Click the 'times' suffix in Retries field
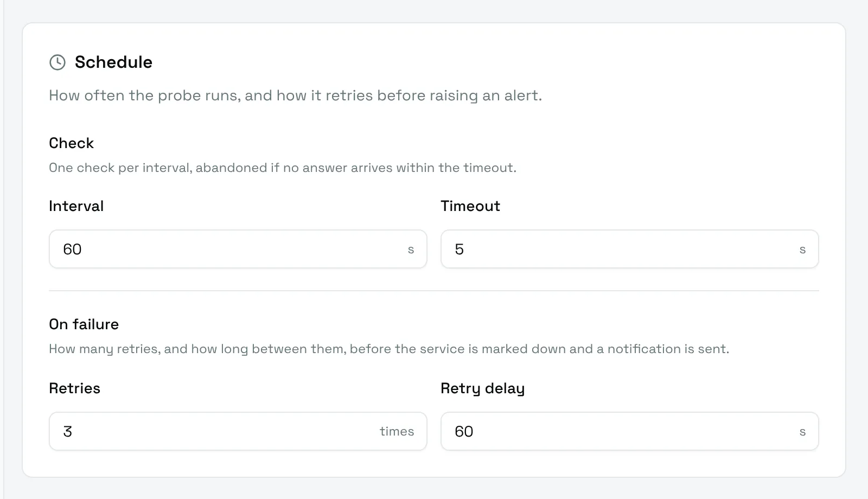Screen dimensions: 868x499 click(x=397, y=431)
